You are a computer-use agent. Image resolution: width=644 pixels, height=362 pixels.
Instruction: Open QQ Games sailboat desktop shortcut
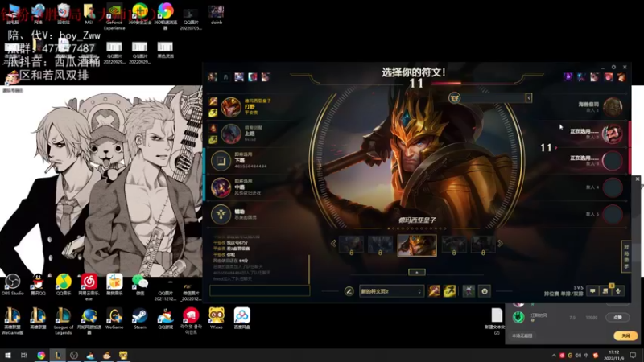pos(165,319)
